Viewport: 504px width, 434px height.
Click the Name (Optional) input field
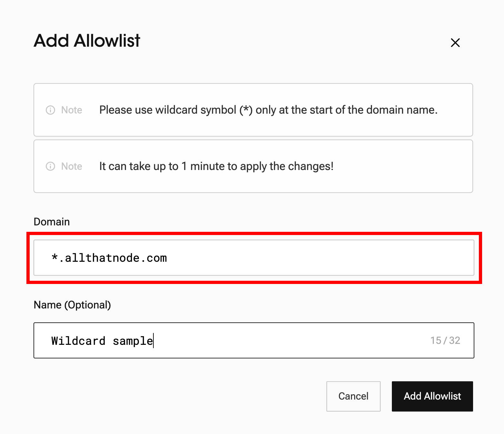coord(254,340)
